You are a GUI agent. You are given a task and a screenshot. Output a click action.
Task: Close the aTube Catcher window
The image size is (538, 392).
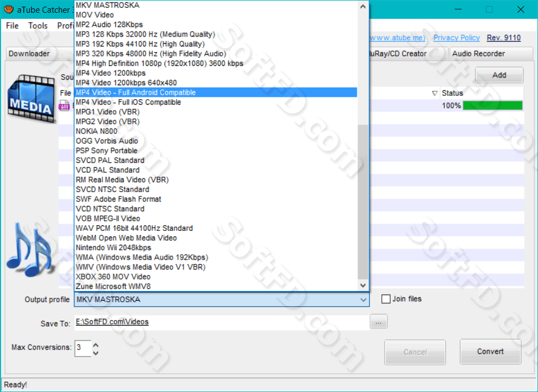coord(520,9)
